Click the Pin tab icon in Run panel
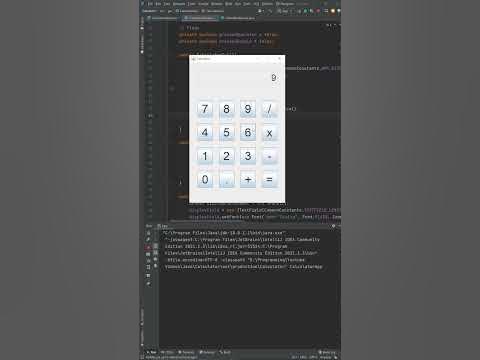The height and width of the screenshot is (360, 480). [x=148, y=284]
